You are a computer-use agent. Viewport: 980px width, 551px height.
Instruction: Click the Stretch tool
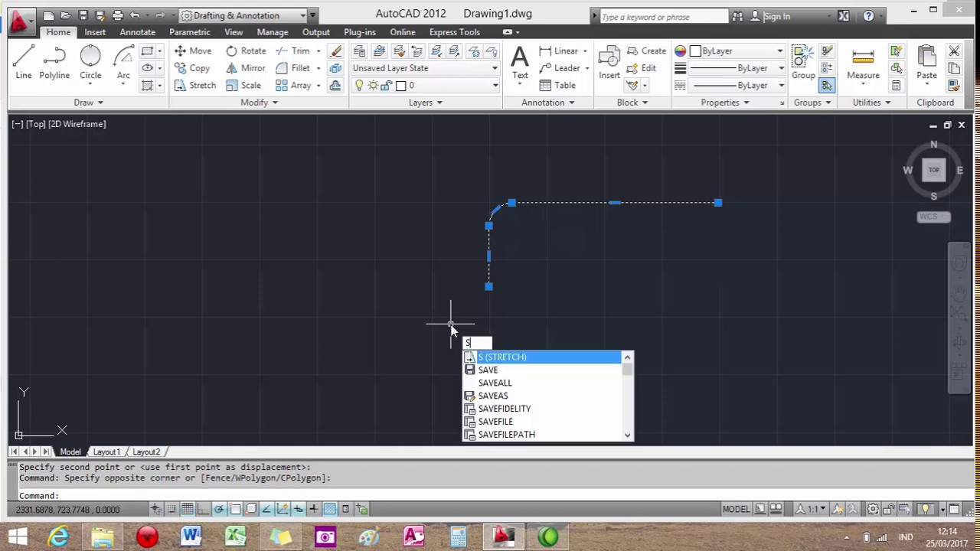pos(195,85)
